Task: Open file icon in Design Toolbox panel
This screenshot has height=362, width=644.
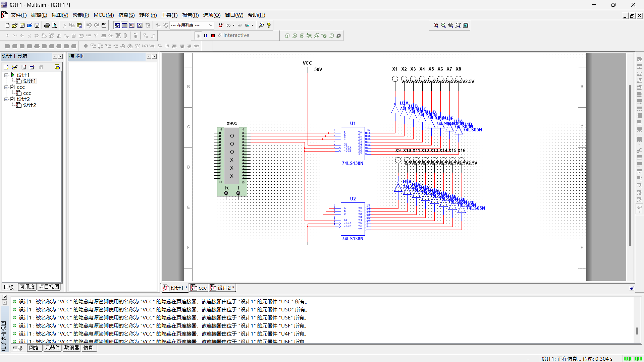Action: tap(15, 67)
